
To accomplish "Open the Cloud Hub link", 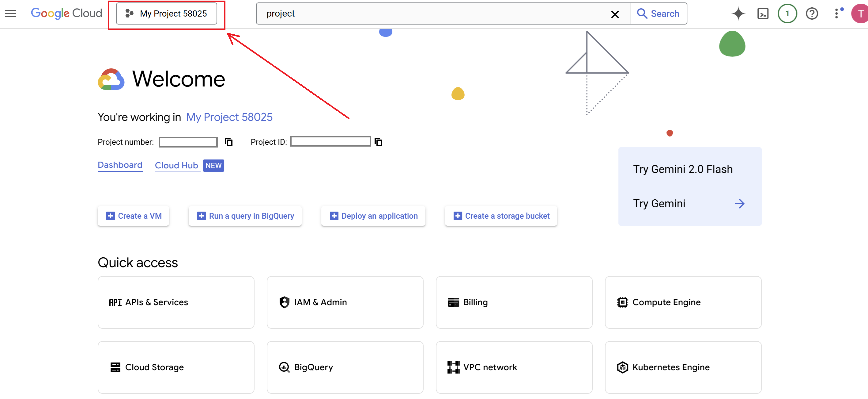I will pyautogui.click(x=176, y=165).
